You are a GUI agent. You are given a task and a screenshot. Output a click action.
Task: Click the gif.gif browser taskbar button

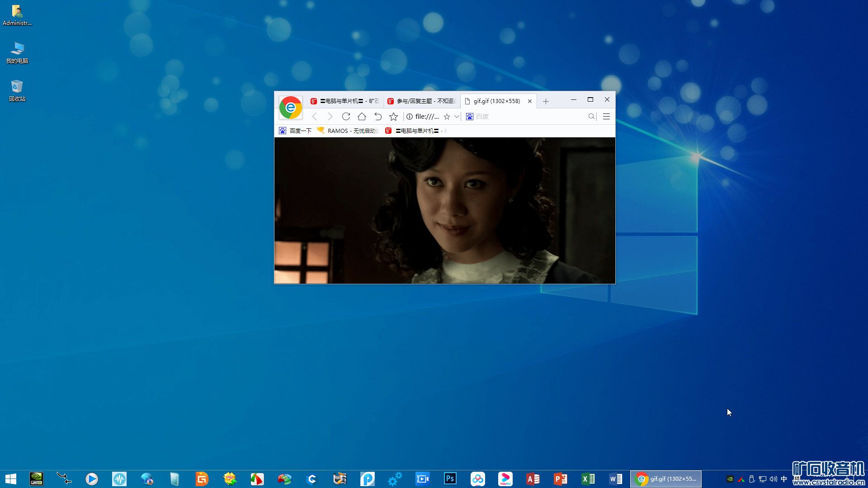pos(665,479)
